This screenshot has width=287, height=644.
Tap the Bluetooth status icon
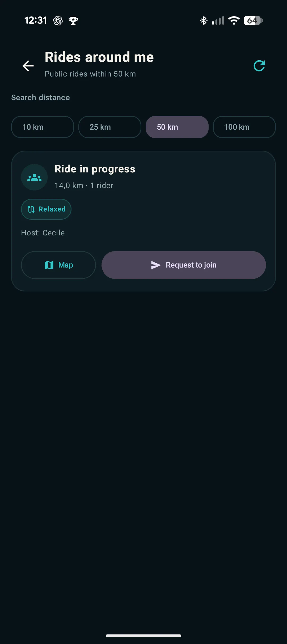[x=204, y=20]
